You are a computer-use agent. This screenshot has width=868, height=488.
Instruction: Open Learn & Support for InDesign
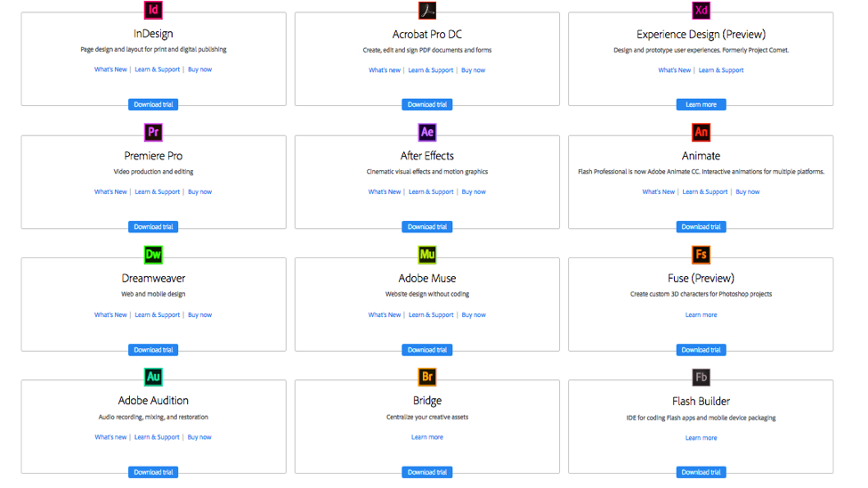pos(158,69)
